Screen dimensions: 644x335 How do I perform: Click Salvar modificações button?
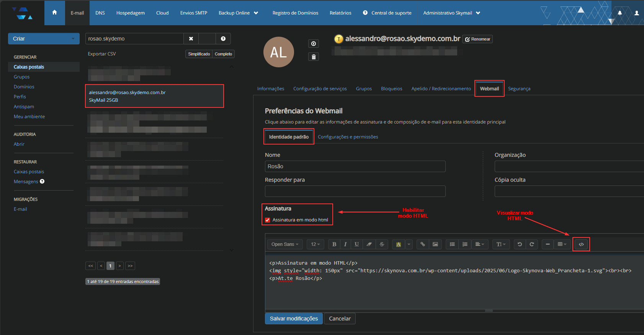coord(294,319)
